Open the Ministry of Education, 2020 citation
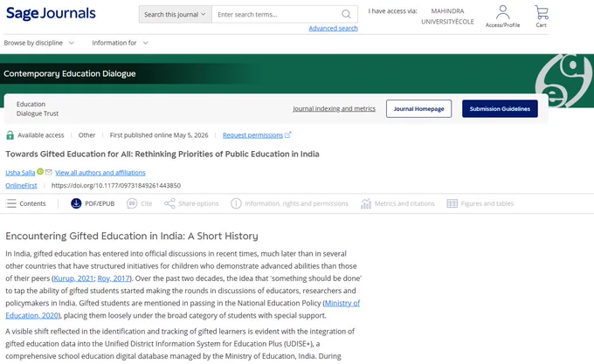Screen dimensions: 594x364 pyautogui.click(x=342, y=303)
